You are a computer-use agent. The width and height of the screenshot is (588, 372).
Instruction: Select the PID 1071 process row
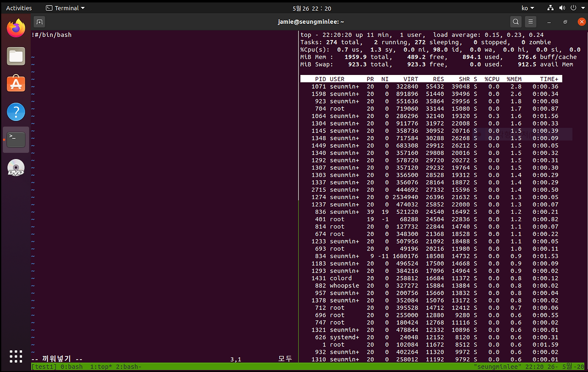pyautogui.click(x=431, y=86)
